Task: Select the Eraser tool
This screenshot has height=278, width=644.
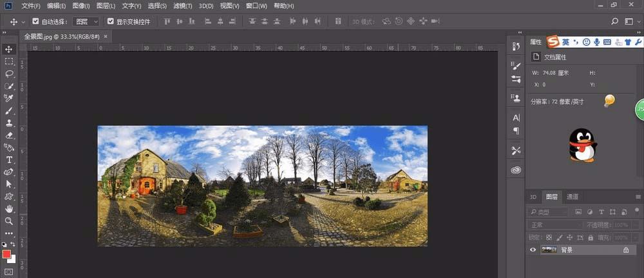Action: (9, 135)
